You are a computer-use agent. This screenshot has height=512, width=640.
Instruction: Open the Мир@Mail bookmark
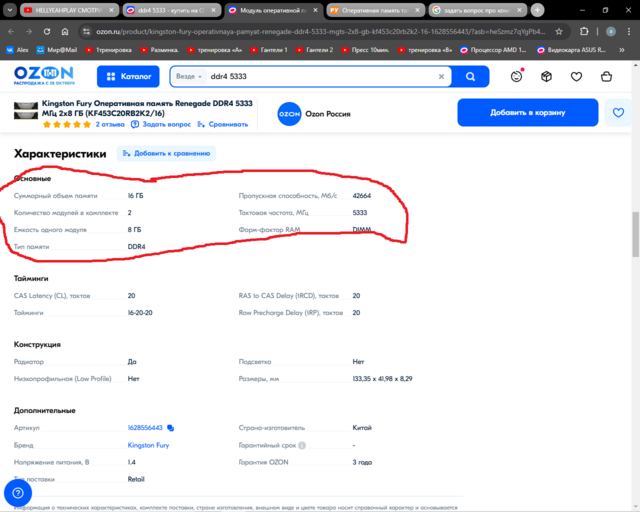pos(57,50)
